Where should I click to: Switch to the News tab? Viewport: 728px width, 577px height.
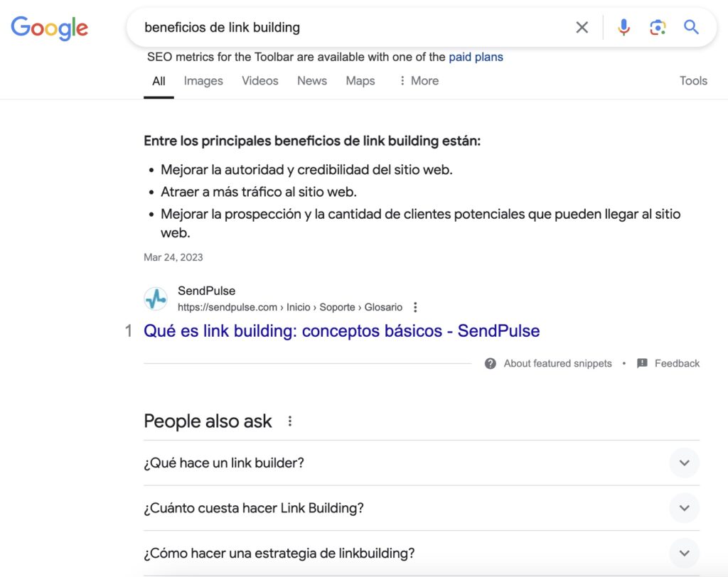click(311, 80)
